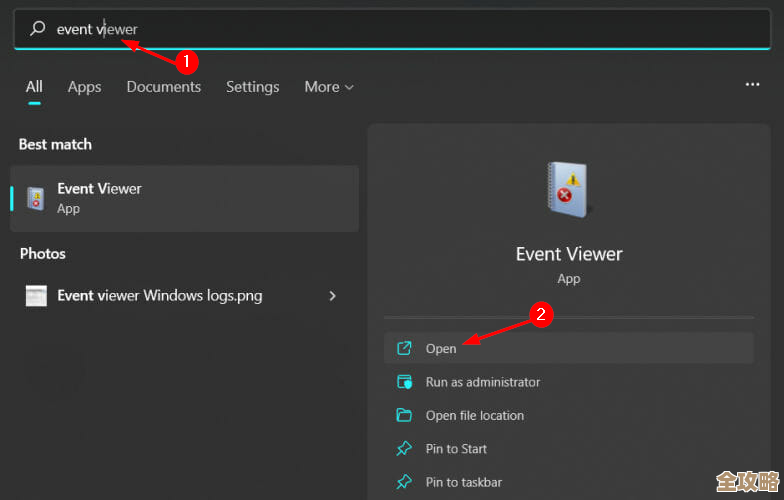
Task: Expand chevron beside Event viewer Windows logs.png
Action: click(x=333, y=296)
